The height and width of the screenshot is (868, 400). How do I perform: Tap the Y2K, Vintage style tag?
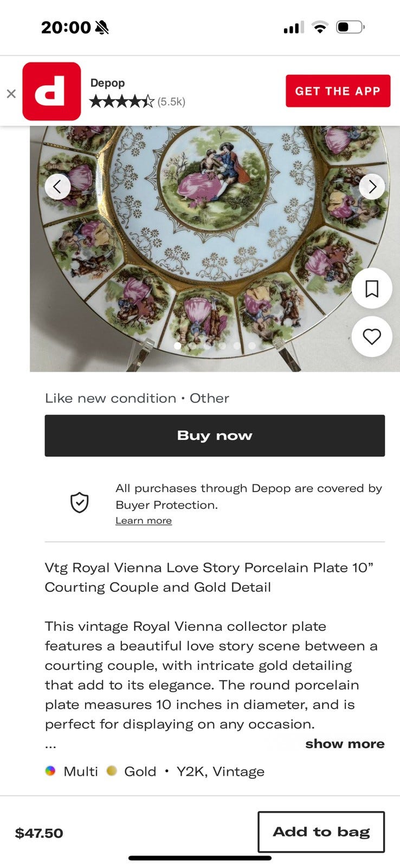[220, 771]
